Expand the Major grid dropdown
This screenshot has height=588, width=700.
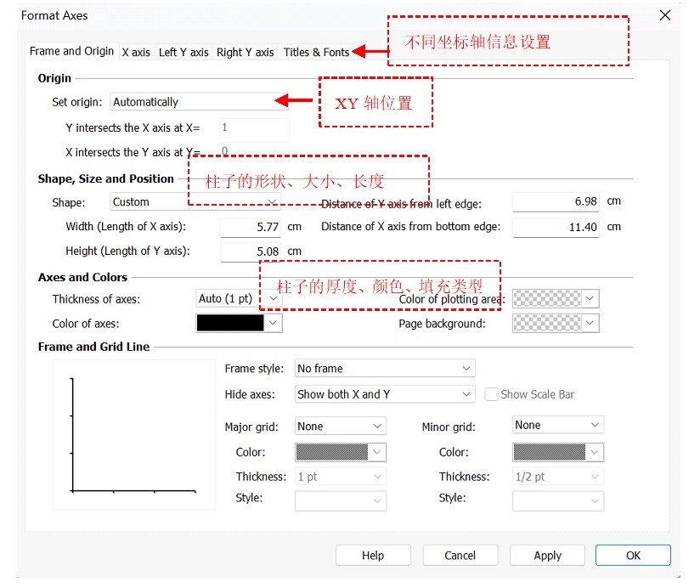pos(340,426)
